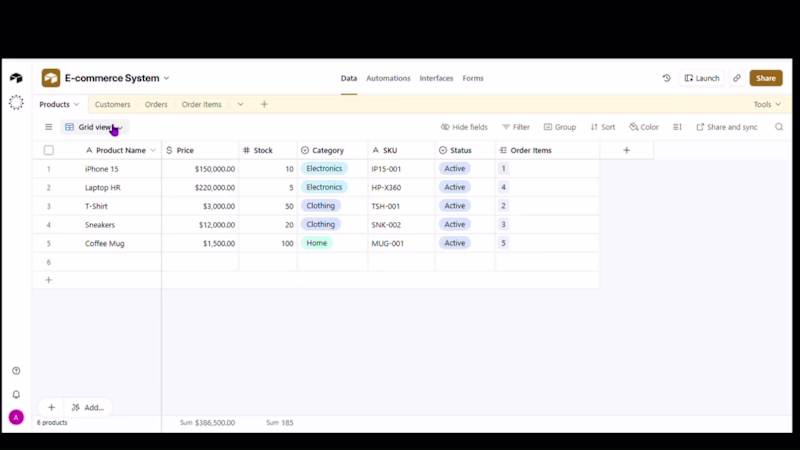Switch to the Automations tab
800x450 pixels.
click(388, 78)
